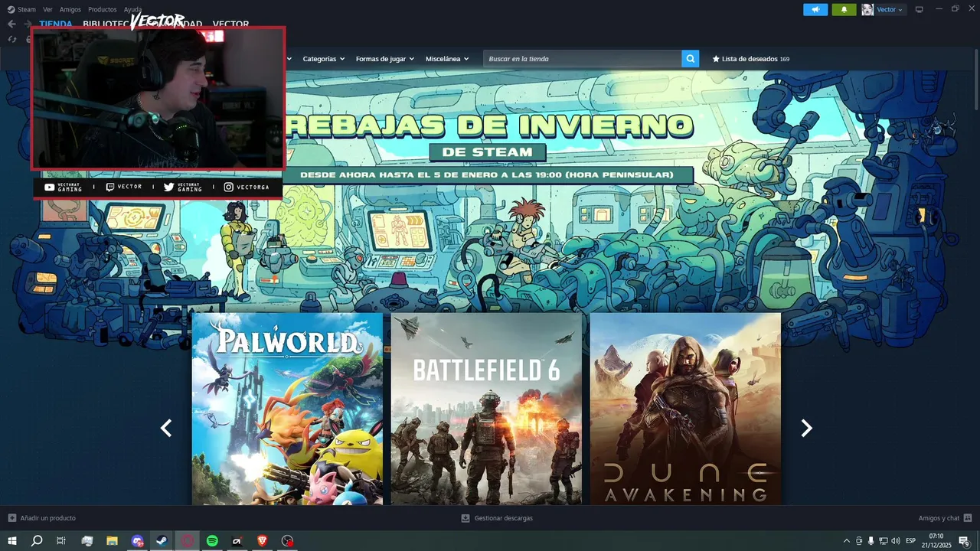Open File Explorer from taskbar

[x=112, y=541]
